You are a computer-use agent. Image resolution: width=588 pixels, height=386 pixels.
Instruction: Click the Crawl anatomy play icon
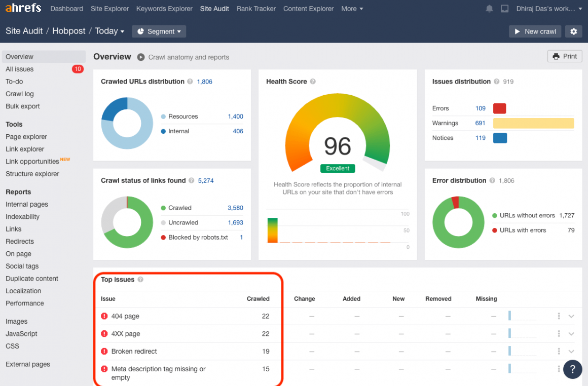coord(141,57)
